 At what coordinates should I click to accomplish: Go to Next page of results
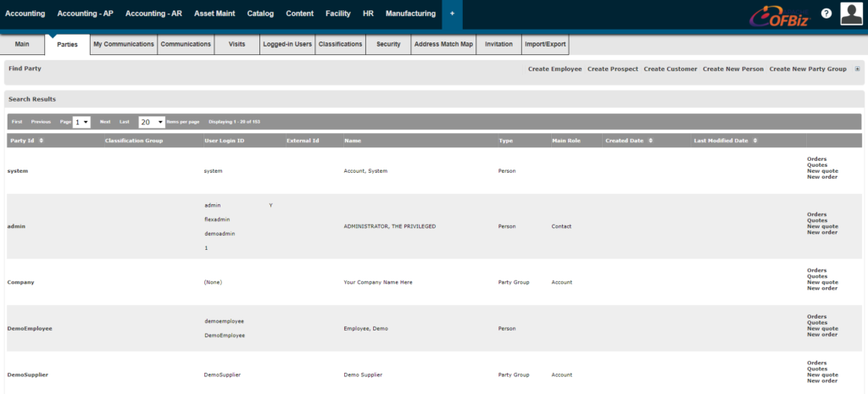(105, 122)
